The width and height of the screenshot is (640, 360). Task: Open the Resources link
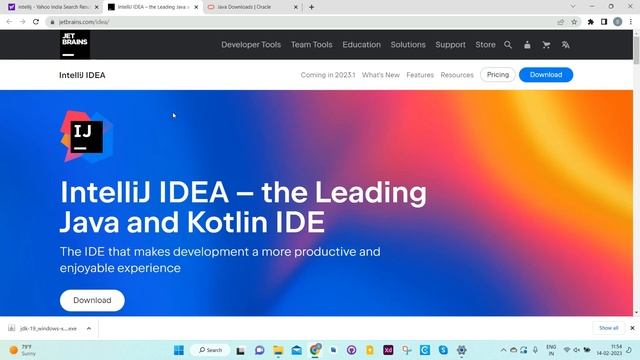click(x=457, y=75)
